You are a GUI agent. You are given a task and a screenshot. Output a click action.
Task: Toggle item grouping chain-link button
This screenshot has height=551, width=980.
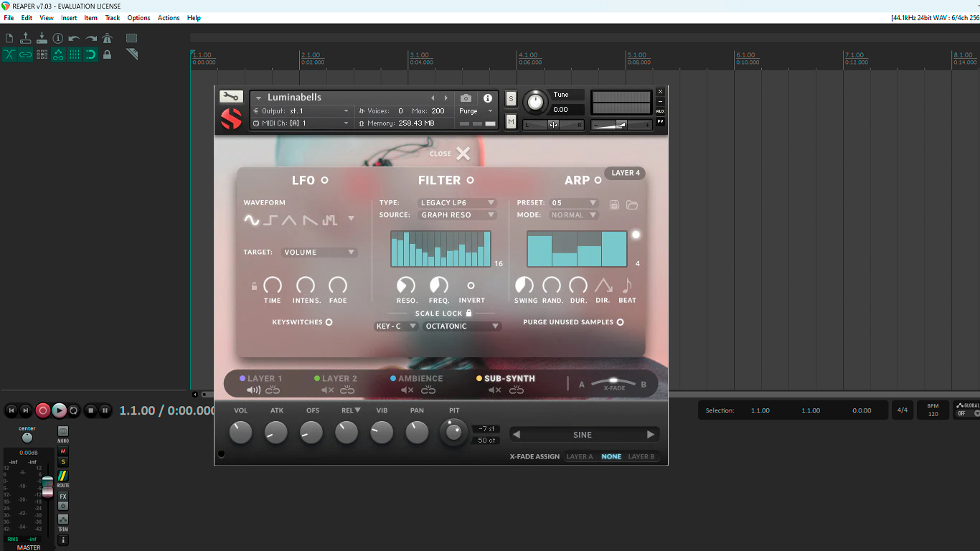point(26,55)
